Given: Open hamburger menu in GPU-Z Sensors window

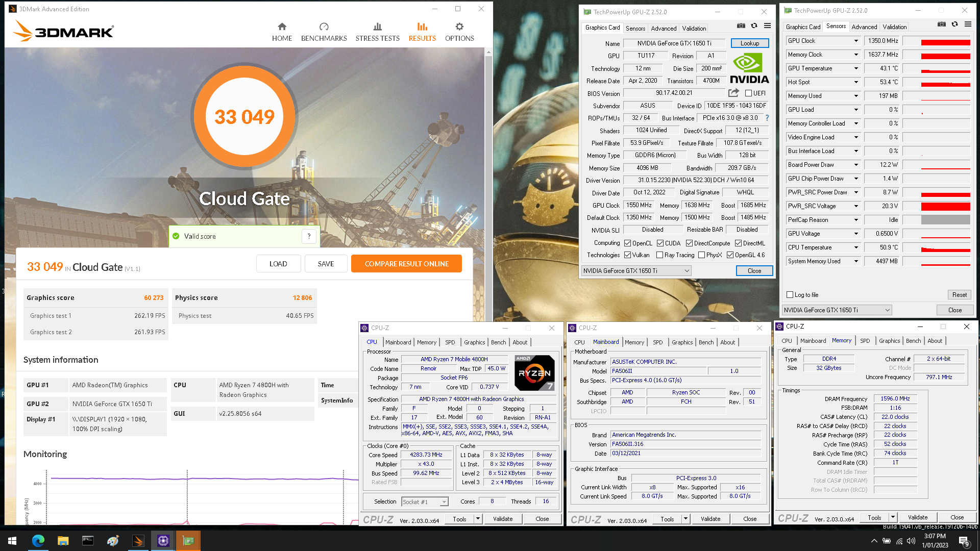Looking at the screenshot, I should coord(968,24).
